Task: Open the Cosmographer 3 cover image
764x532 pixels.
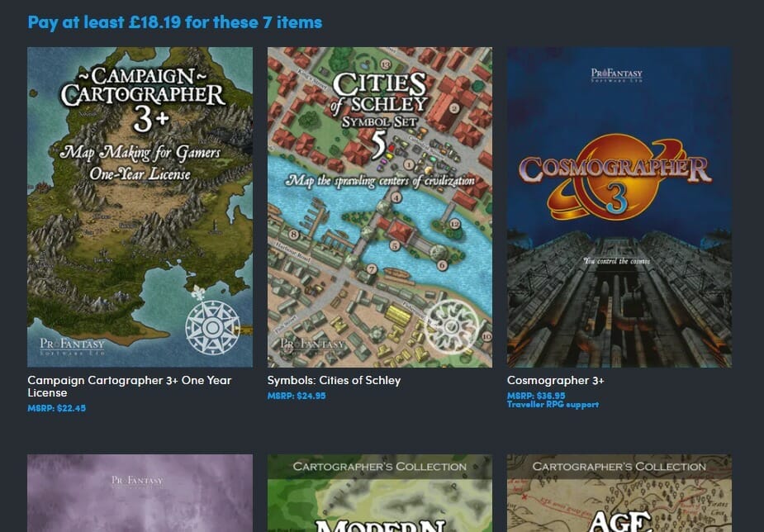Action: [619, 207]
